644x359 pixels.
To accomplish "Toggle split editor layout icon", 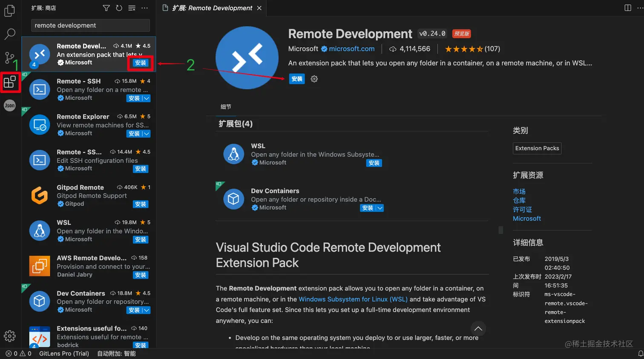I will [627, 8].
